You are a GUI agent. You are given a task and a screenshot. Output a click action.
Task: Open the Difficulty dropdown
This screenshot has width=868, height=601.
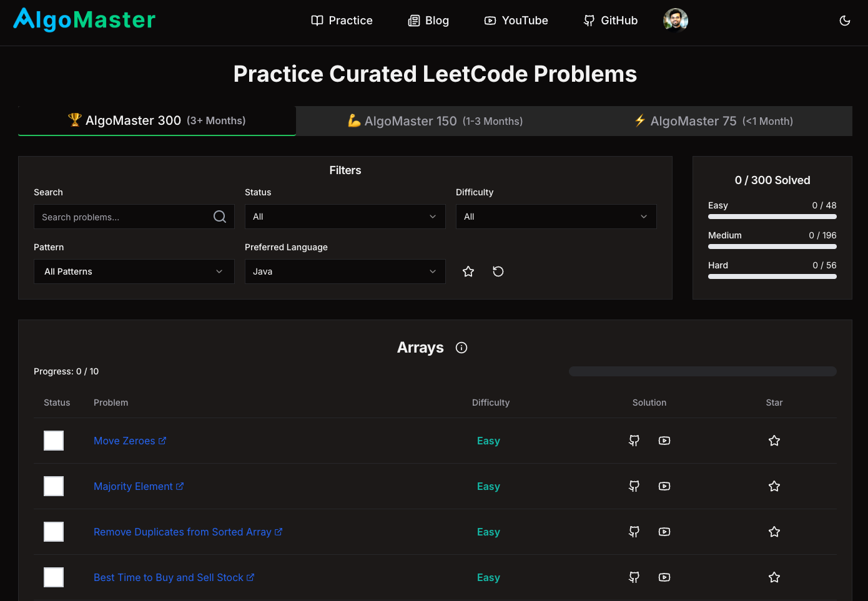pyautogui.click(x=556, y=216)
